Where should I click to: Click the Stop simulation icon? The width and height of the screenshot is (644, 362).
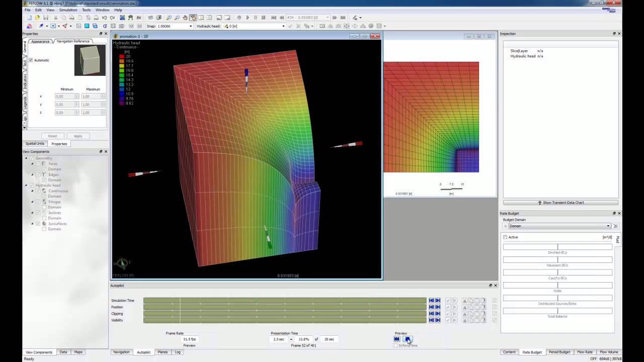pyautogui.click(x=264, y=18)
